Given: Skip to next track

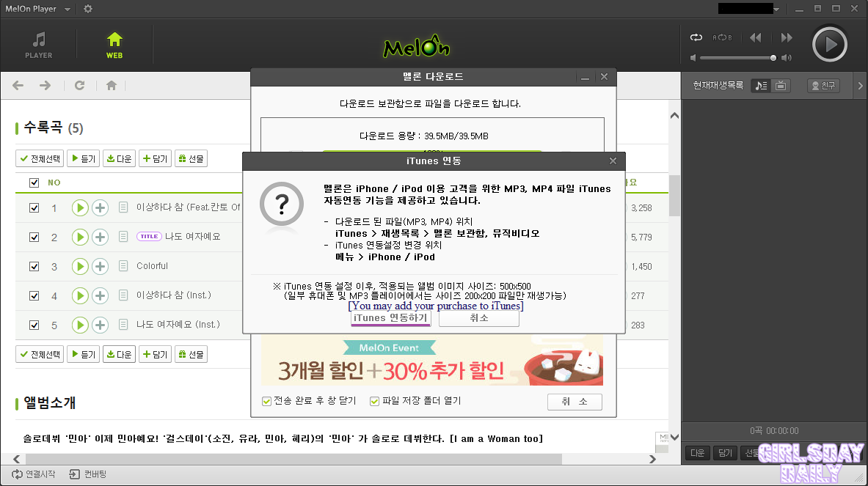Looking at the screenshot, I should pos(787,37).
